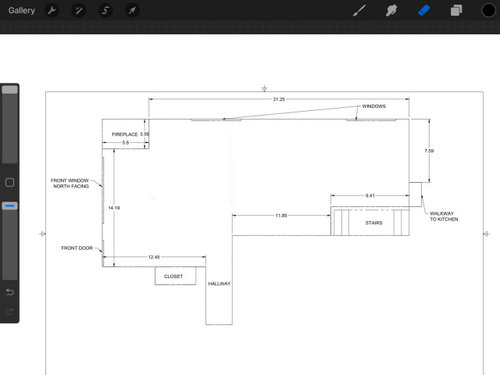
Task: Choose the Paint brush tool
Action: click(359, 10)
